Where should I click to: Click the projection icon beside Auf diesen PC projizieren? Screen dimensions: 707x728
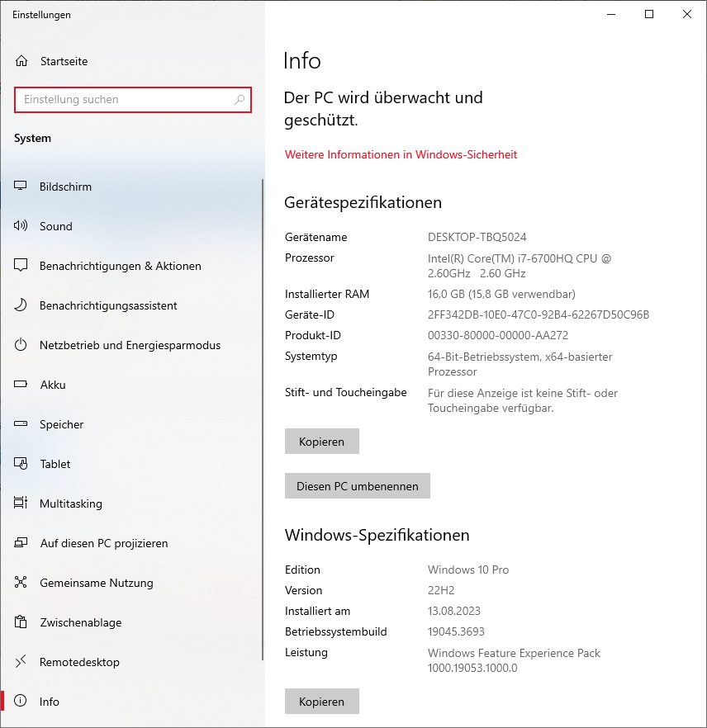click(21, 543)
